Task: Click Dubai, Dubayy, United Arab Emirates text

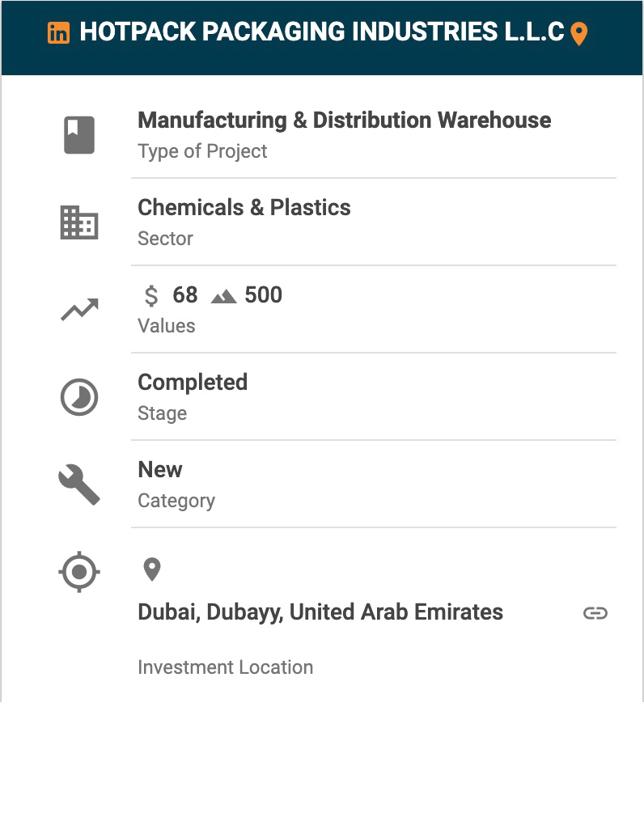Action: (320, 612)
